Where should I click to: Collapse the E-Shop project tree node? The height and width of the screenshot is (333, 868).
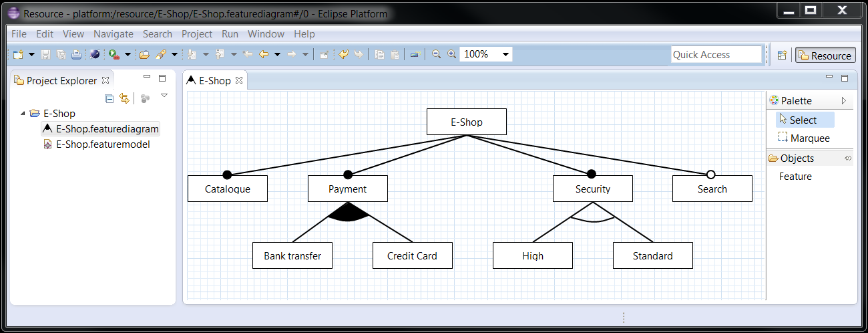click(24, 114)
